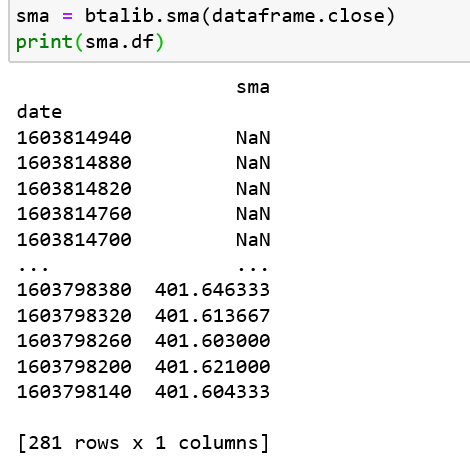This screenshot has height=475, width=470.
Task: Click the value 401.646333
Action: (x=212, y=290)
